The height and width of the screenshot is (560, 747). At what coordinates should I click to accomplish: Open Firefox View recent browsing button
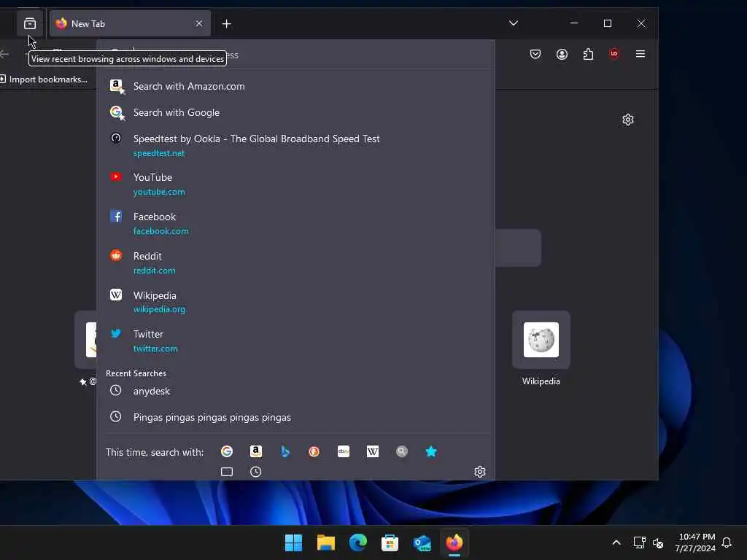coord(29,23)
